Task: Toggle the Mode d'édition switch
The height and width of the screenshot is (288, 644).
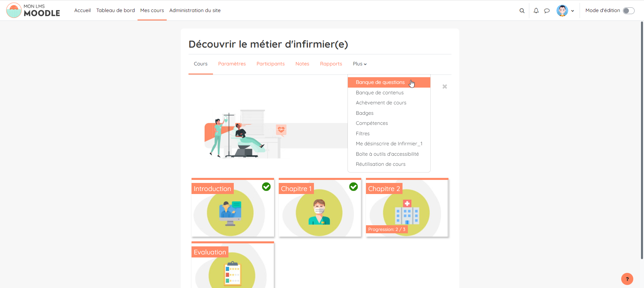Action: click(629, 11)
